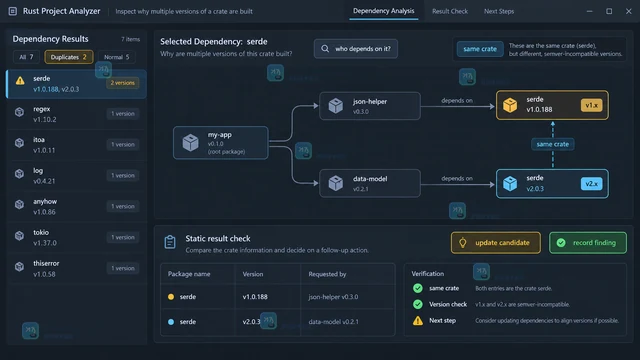
Task: Filter list by Normal 5
Action: (x=117, y=57)
